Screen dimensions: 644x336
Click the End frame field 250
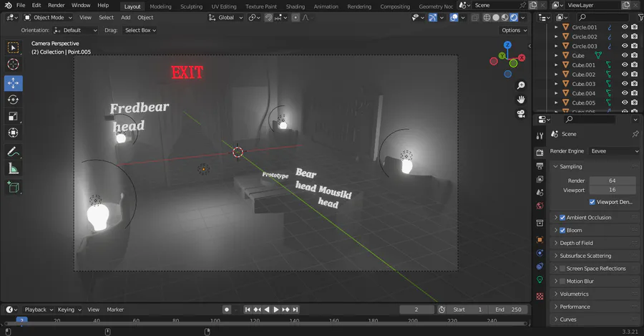[508, 309]
